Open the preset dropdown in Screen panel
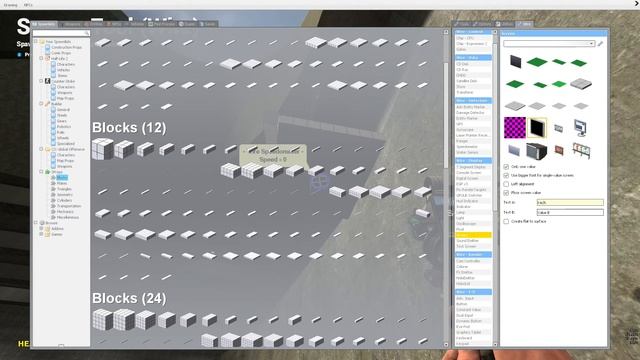The width and height of the screenshot is (640, 360). (x=549, y=43)
